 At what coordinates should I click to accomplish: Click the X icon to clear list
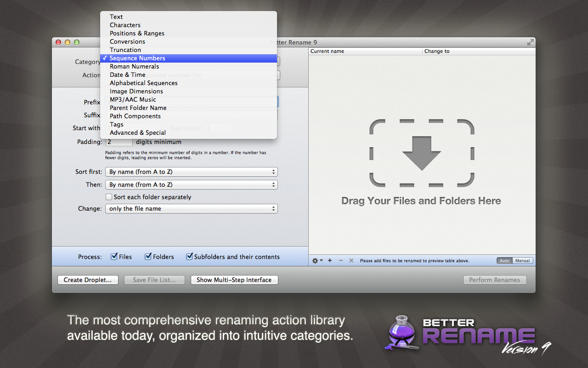coord(351,260)
